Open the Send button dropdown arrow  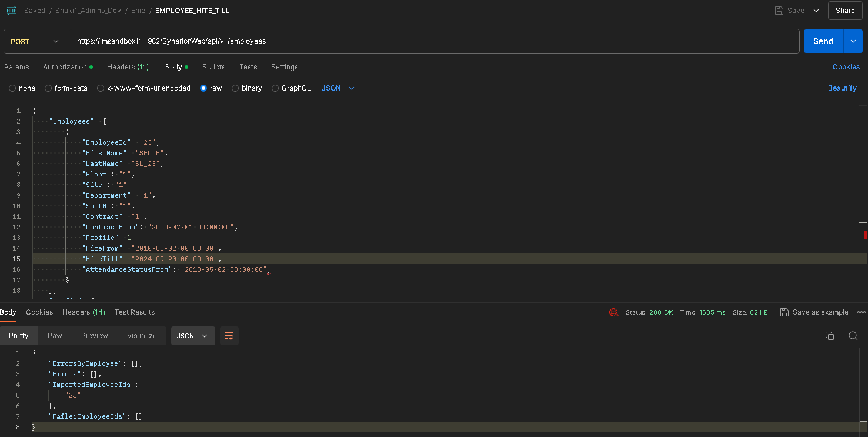[x=853, y=41]
